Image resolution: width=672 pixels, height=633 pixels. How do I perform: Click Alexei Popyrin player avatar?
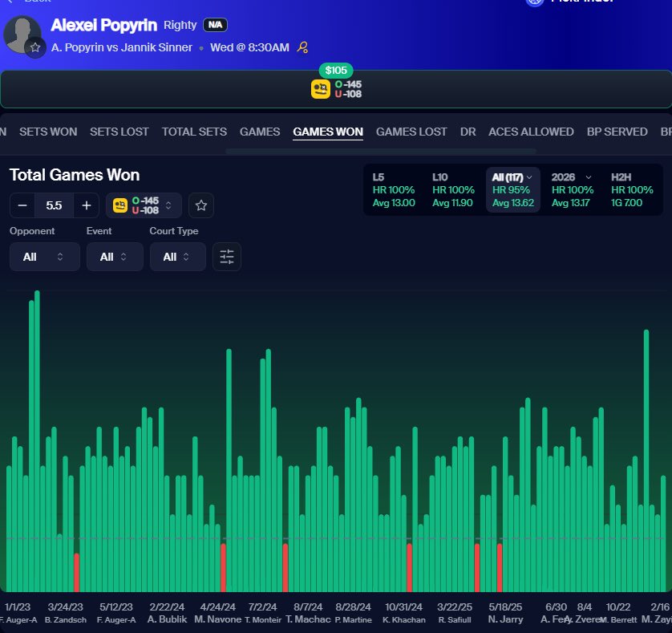coord(22,34)
